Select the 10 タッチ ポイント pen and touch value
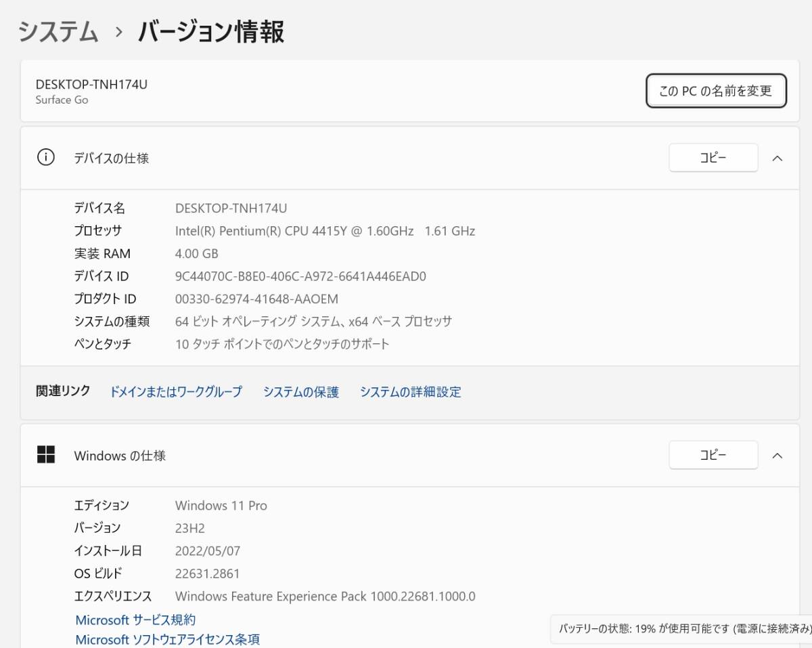 (x=282, y=344)
